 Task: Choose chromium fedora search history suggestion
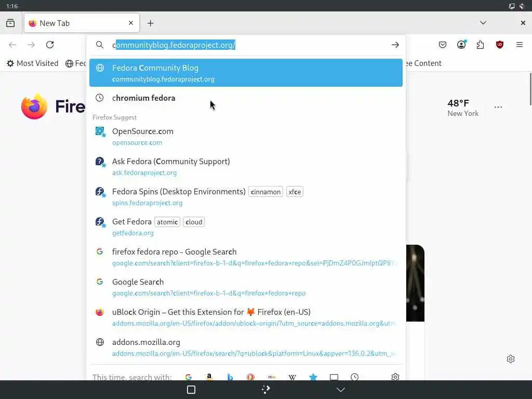click(x=246, y=98)
